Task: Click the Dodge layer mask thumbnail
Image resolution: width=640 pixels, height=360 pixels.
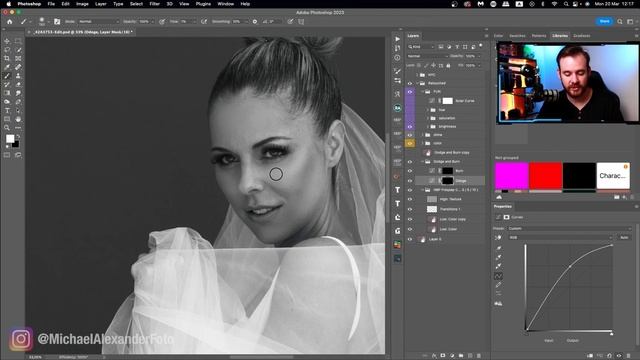Action: click(448, 180)
